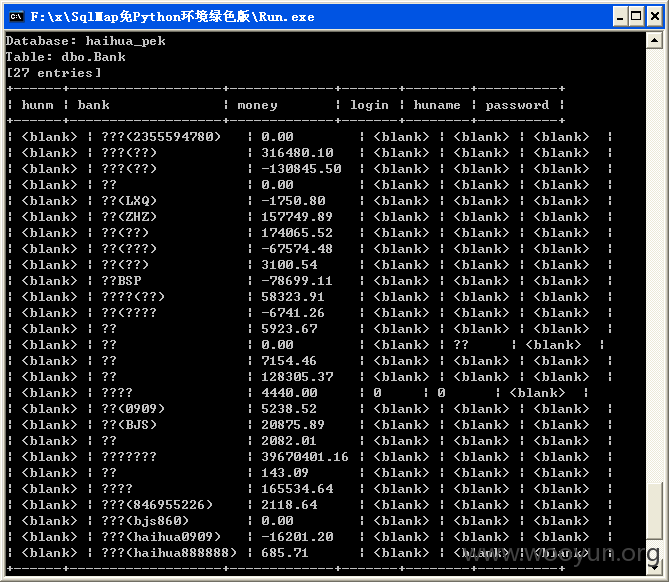This screenshot has height=582, width=669.
Task: Click money value '39670401.16'
Action: click(x=305, y=457)
